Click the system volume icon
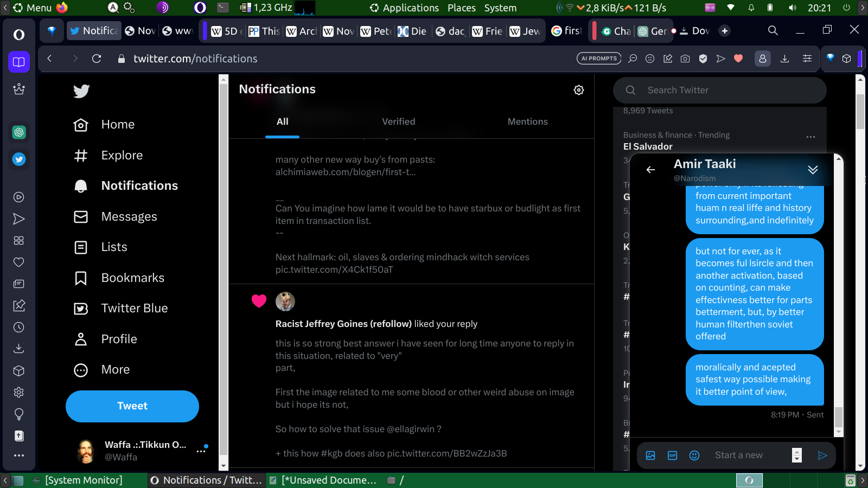868x488 pixels. click(x=793, y=8)
